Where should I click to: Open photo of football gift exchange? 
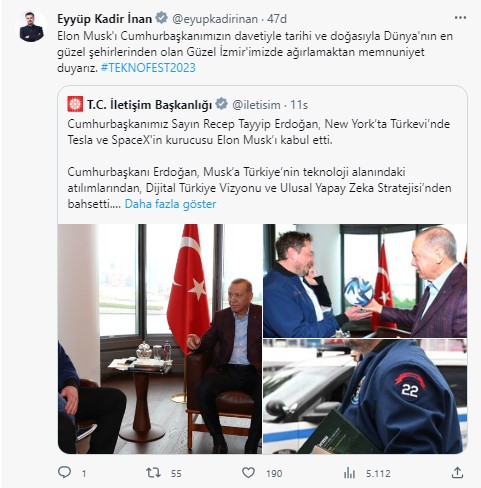point(365,281)
